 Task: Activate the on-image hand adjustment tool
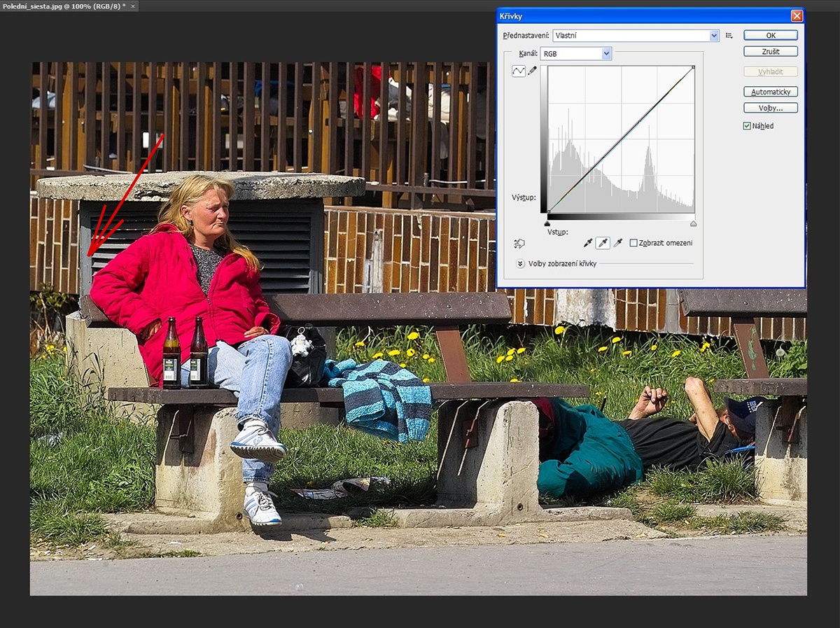point(519,244)
